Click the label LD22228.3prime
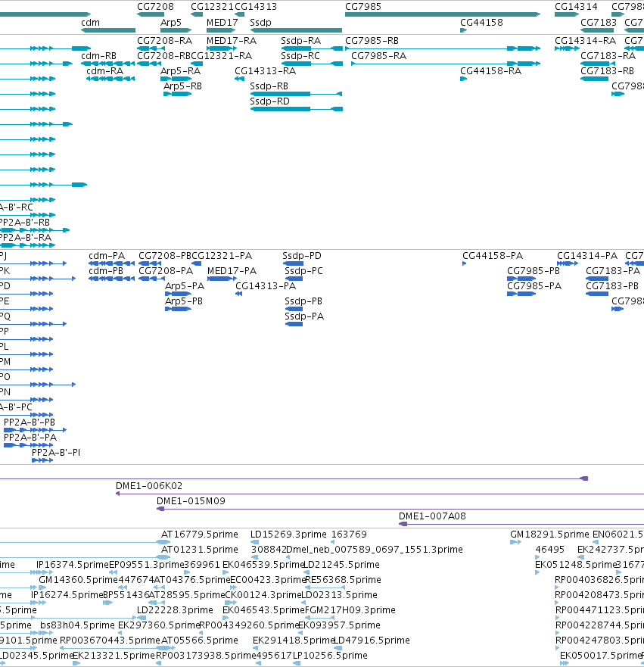This screenshot has width=644, height=667. pyautogui.click(x=175, y=610)
